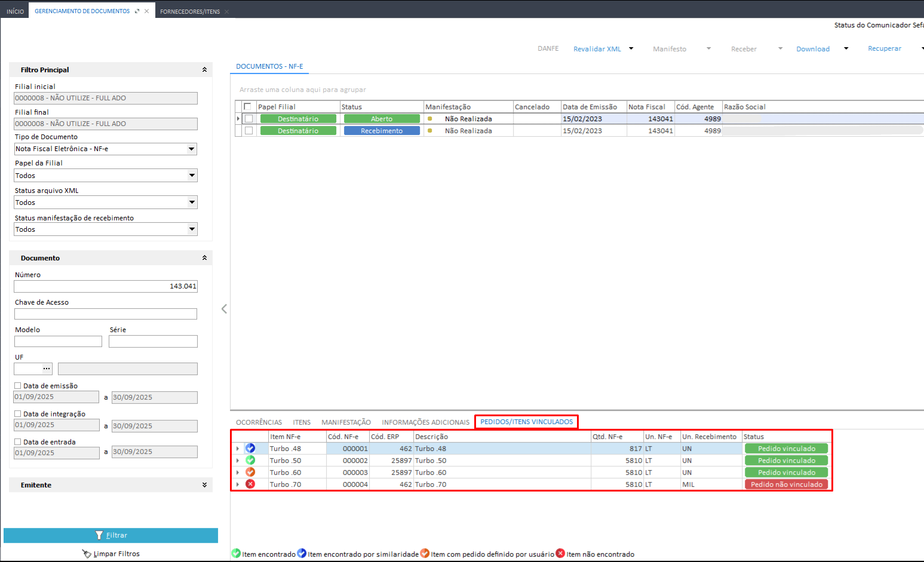Enable the Data de emissão checkbox
Image resolution: width=924 pixels, height=562 pixels.
[18, 386]
